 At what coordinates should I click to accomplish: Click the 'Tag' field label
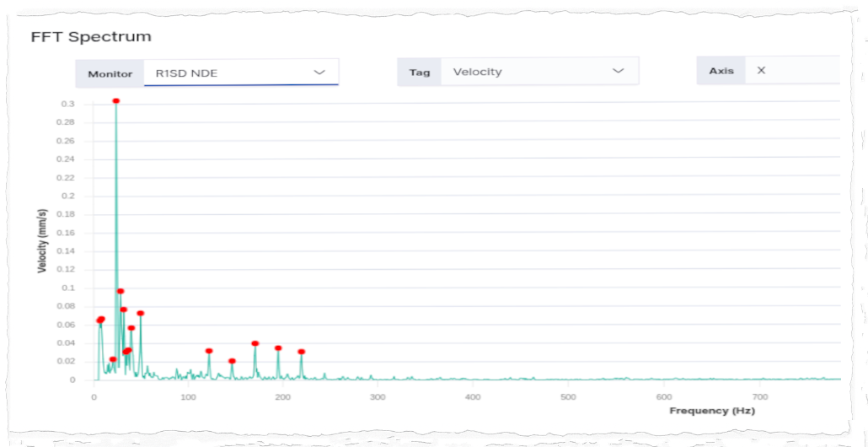tap(420, 72)
